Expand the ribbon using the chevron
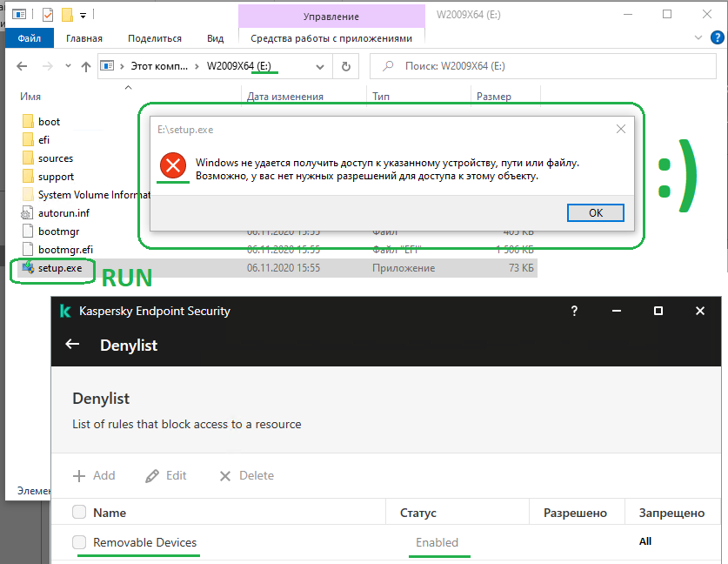 pyautogui.click(x=698, y=37)
